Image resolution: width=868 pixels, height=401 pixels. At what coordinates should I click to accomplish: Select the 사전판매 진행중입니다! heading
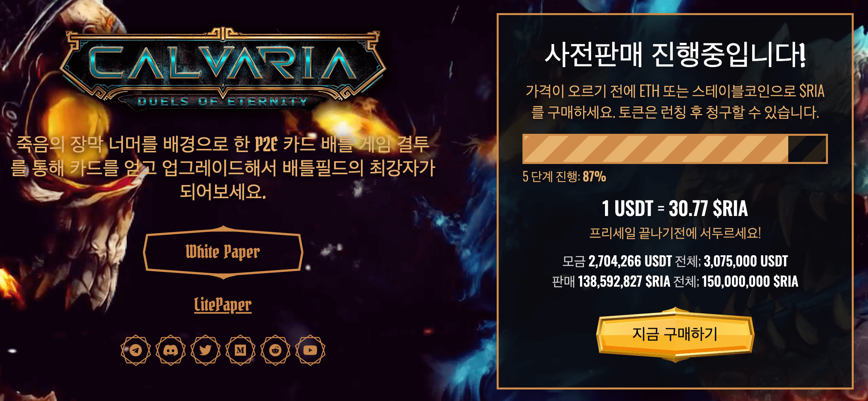click(x=675, y=54)
